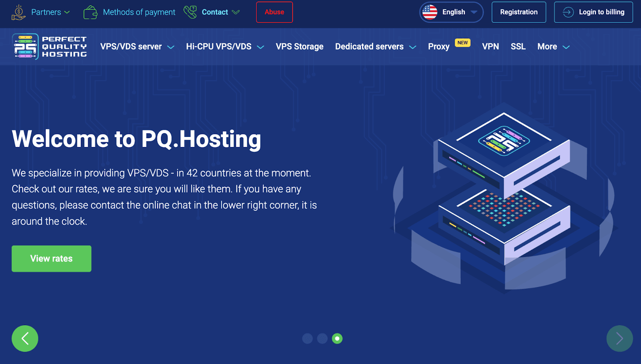Image resolution: width=641 pixels, height=364 pixels.
Task: Click the previous slide arrow button
Action: coord(25,338)
